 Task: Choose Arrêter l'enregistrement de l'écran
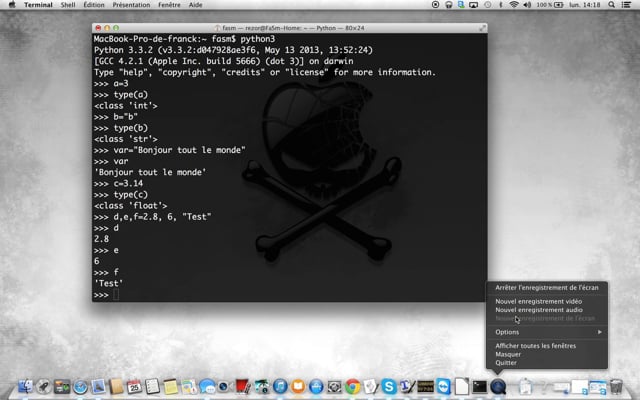(x=547, y=288)
